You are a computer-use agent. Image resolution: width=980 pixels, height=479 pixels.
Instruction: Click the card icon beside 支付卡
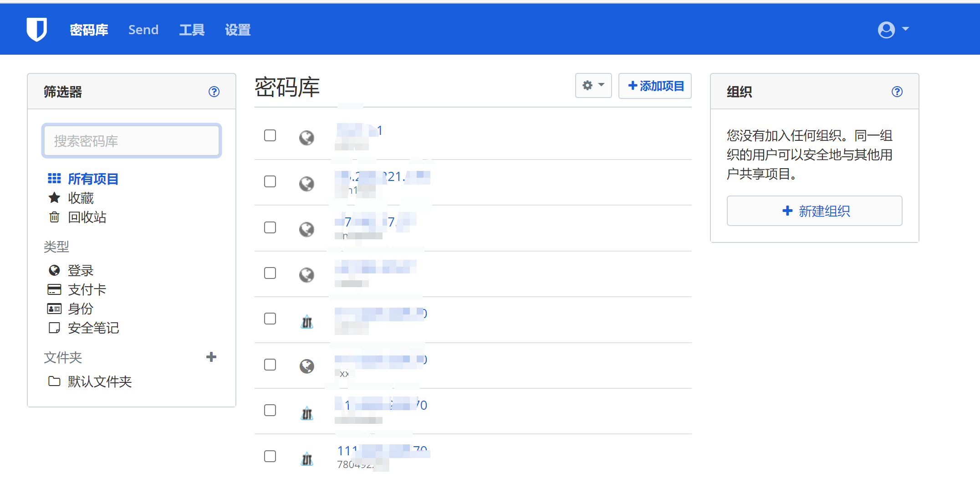click(x=54, y=289)
